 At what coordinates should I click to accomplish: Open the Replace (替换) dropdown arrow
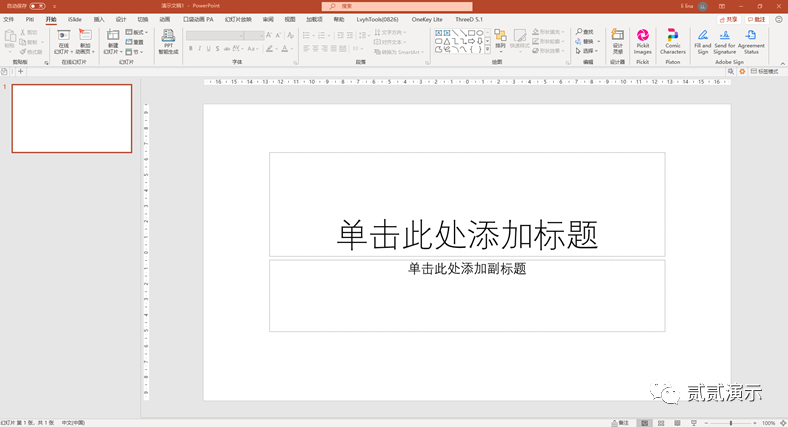pos(599,42)
